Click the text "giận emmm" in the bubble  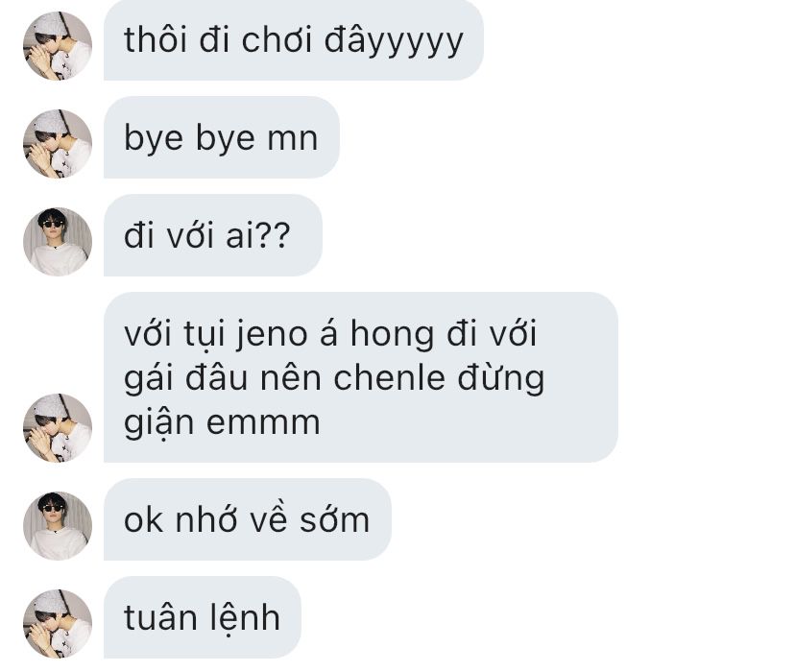(x=222, y=423)
